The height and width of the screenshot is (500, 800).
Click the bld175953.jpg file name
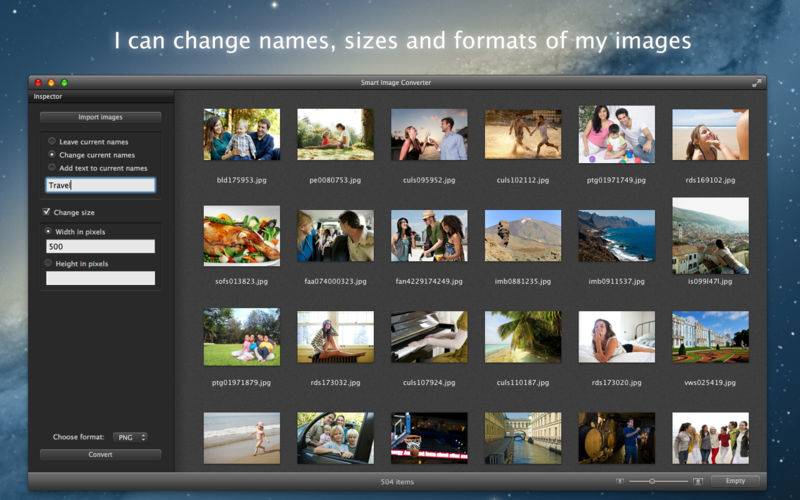(x=242, y=180)
